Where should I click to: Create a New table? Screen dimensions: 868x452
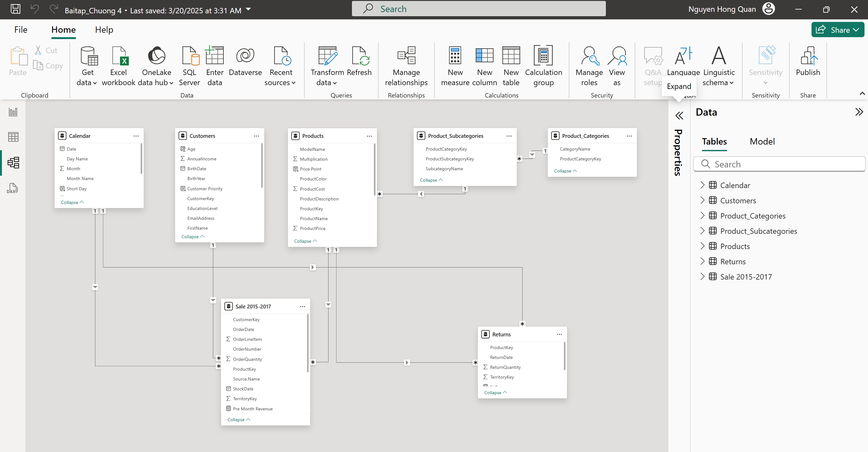click(511, 66)
